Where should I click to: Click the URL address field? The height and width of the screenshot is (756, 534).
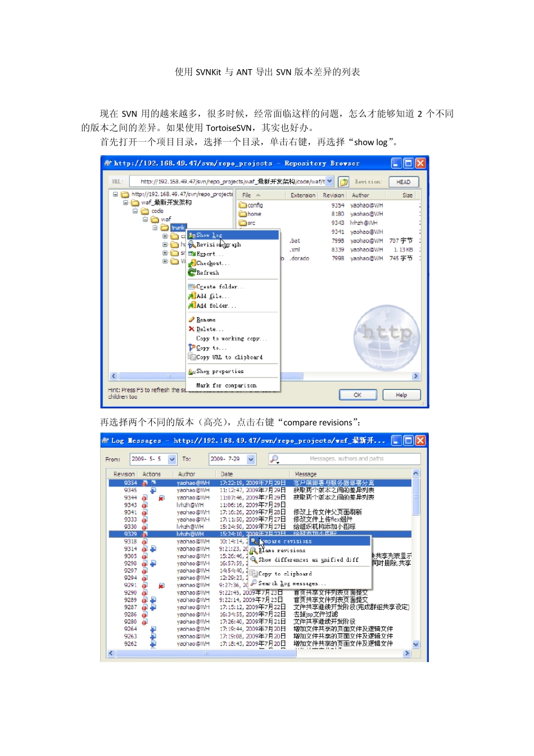coord(227,181)
